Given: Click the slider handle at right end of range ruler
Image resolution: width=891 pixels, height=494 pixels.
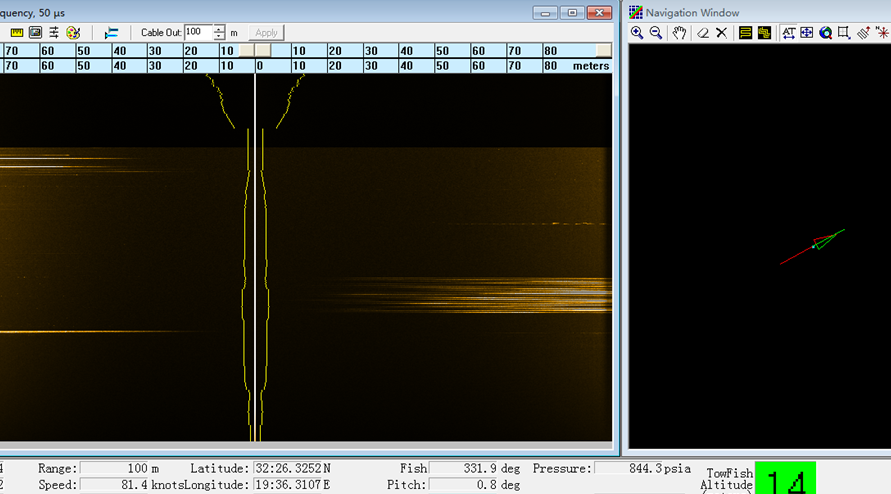Looking at the screenshot, I should tap(604, 50).
